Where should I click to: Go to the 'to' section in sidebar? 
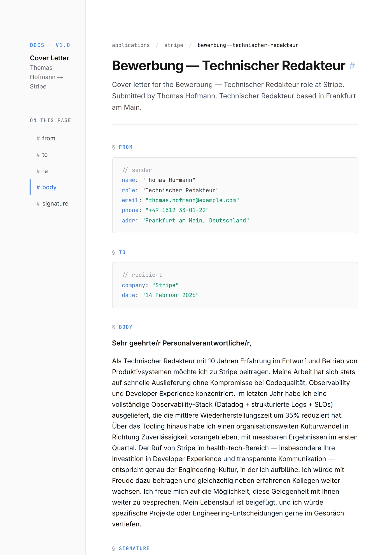point(42,154)
